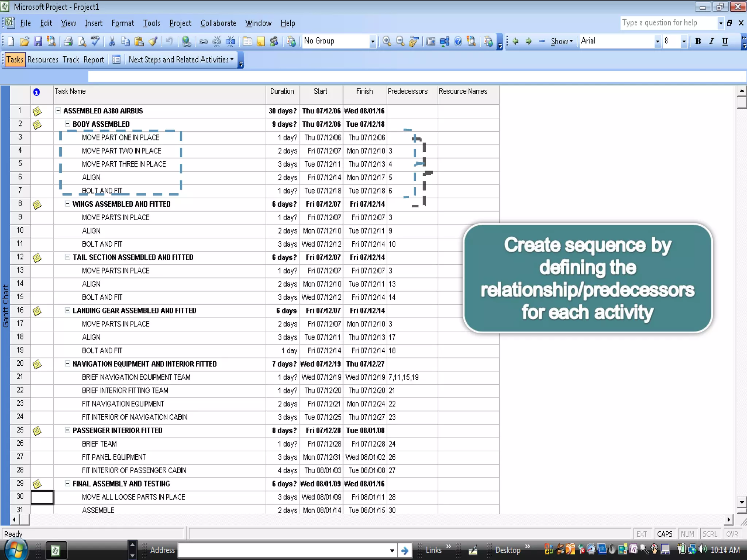Open Task Information icon

(x=247, y=42)
